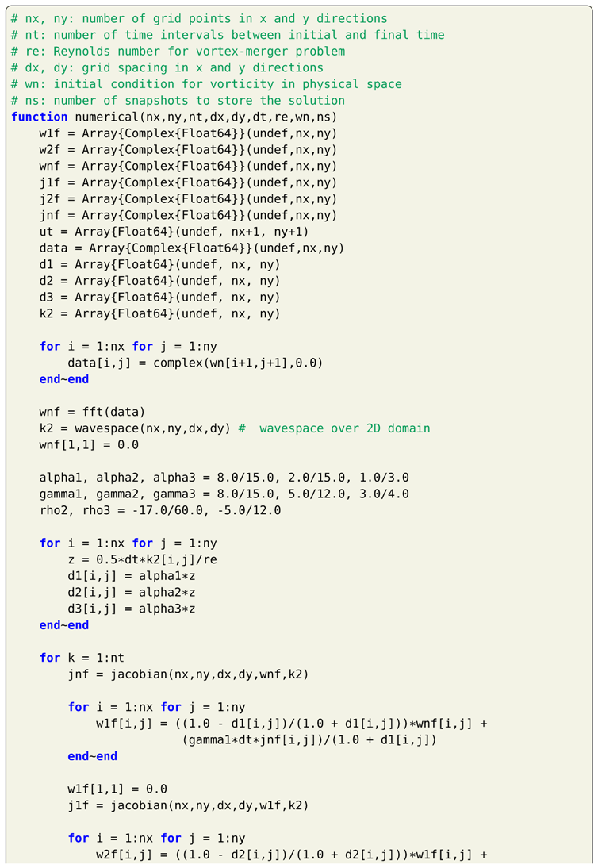This screenshot has width=598, height=868.
Task: Click the comment '# nt: number of time intervals'
Action: 228,35
